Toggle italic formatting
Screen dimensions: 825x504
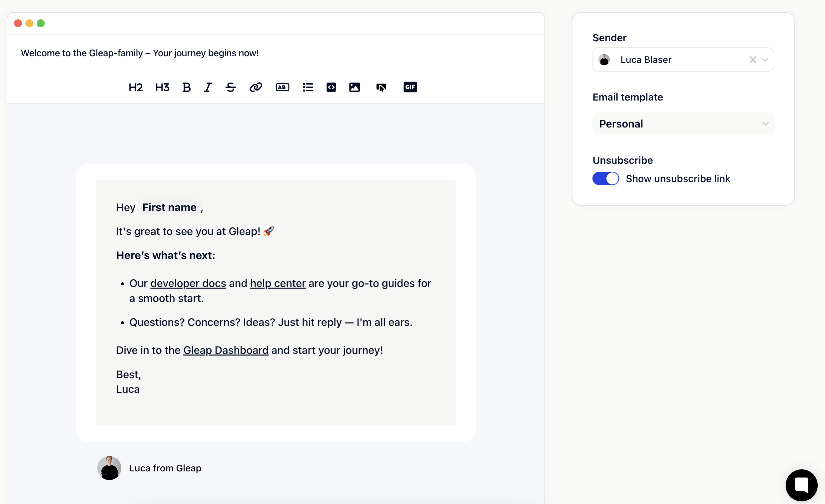[208, 87]
